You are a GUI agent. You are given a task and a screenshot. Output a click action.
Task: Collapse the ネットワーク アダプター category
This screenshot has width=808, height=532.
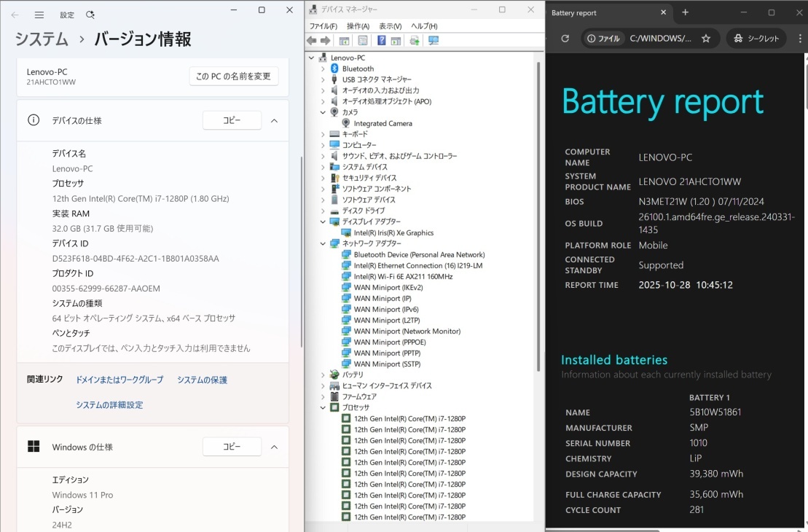coord(323,243)
